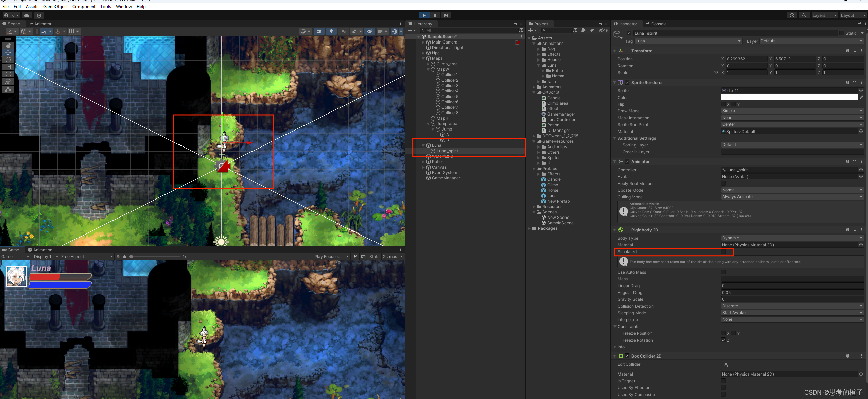
Task: Collapse the Maps hierarchy item
Action: (x=423, y=58)
